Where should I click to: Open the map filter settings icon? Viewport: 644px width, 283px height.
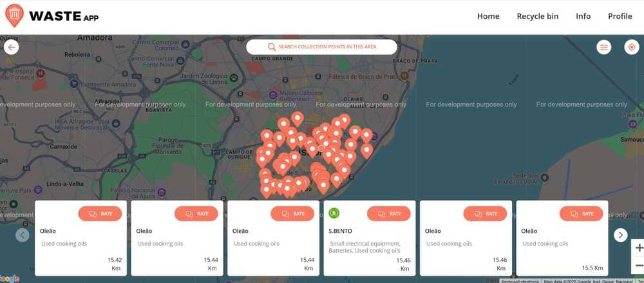click(x=603, y=47)
